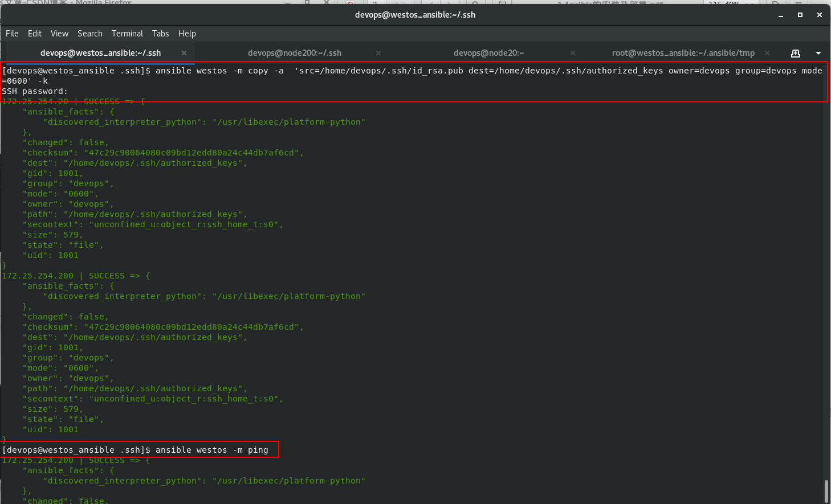This screenshot has width=831, height=504.
Task: Click the 'SSH password:' prompt line
Action: pos(35,91)
